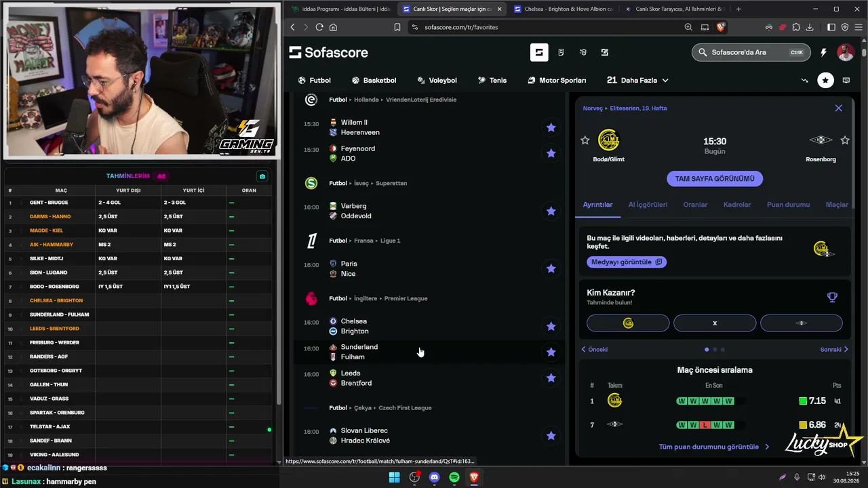Close the Bodø/Glimt match details panel
This screenshot has width=868, height=488.
coord(838,108)
